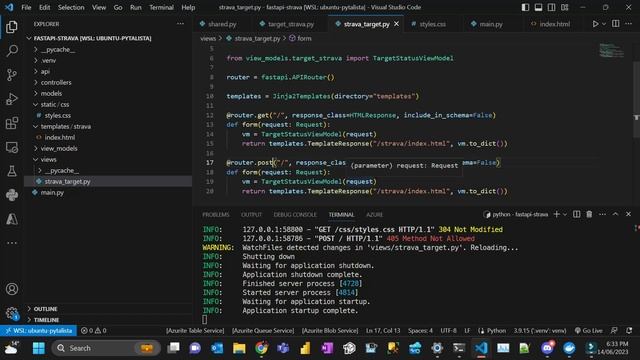This screenshot has width=640, height=360.
Task: Open index.html in the explorer tree
Action: (60, 138)
